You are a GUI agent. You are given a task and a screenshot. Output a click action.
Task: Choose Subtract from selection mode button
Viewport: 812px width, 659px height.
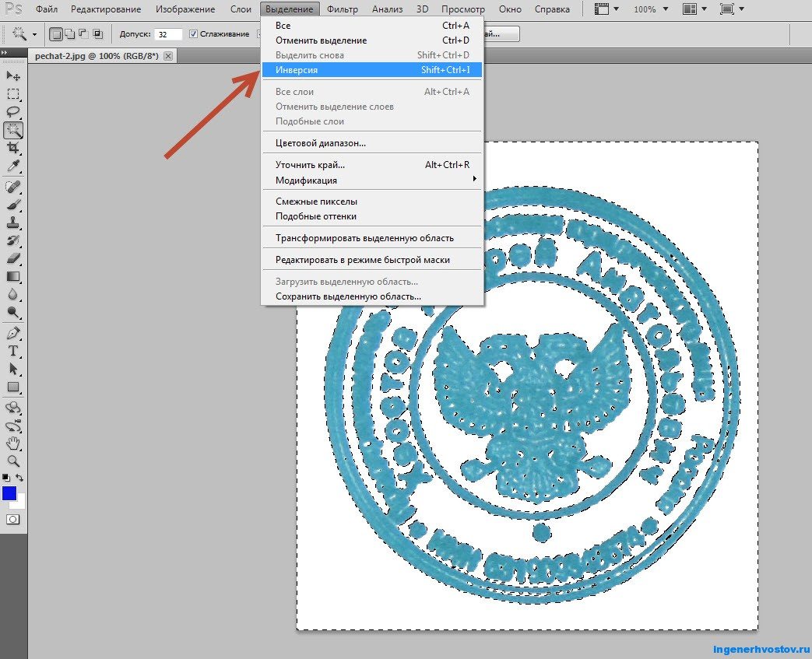pos(83,34)
